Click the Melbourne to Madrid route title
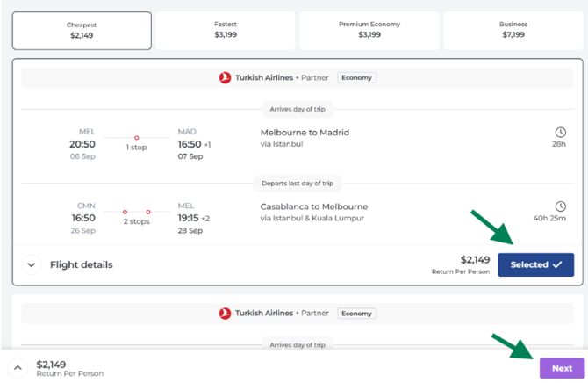Screen dimensions: 588x383 point(305,133)
